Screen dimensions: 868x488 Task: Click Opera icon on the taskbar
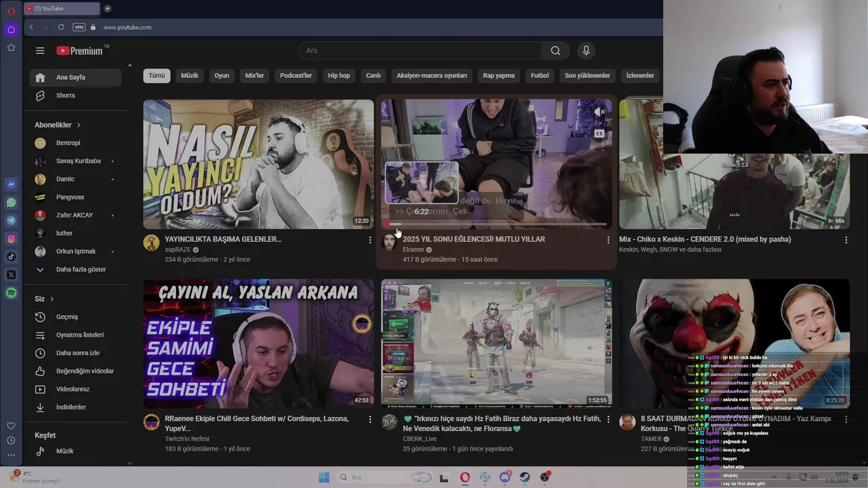(x=465, y=477)
